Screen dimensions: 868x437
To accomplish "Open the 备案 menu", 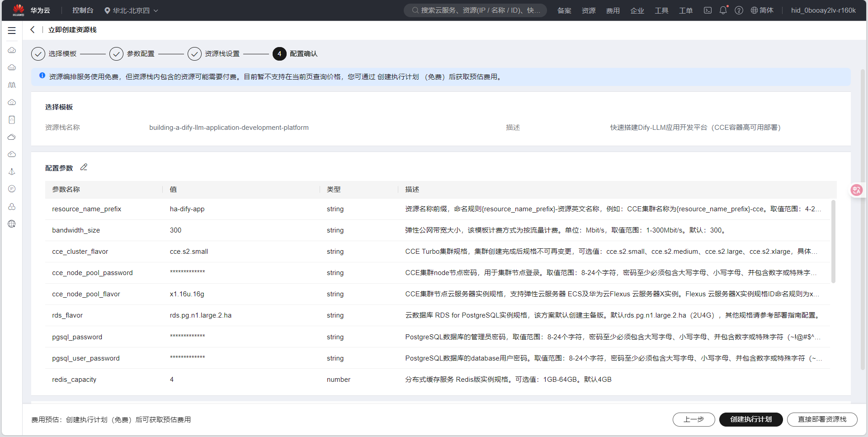I will [x=564, y=10].
